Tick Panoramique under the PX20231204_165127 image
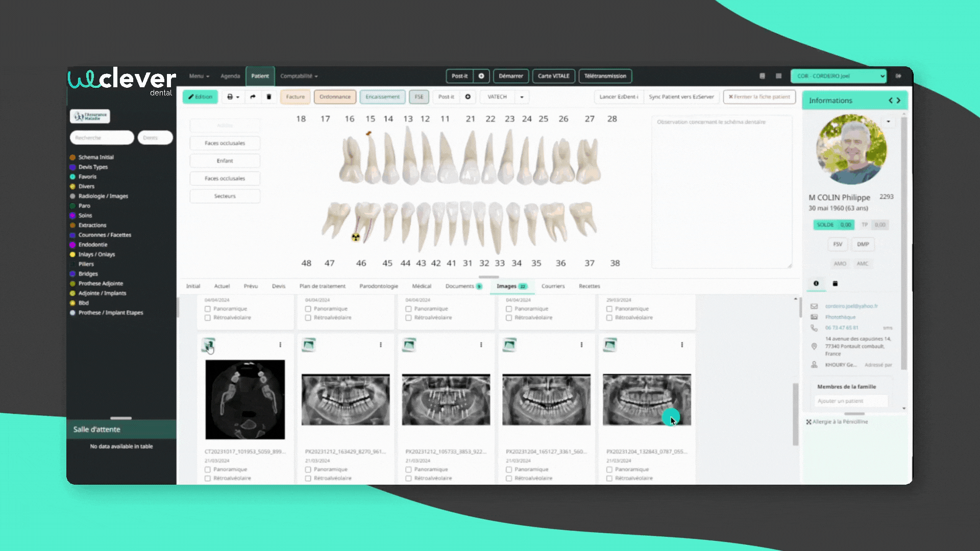Viewport: 980px width, 551px height. click(509, 469)
